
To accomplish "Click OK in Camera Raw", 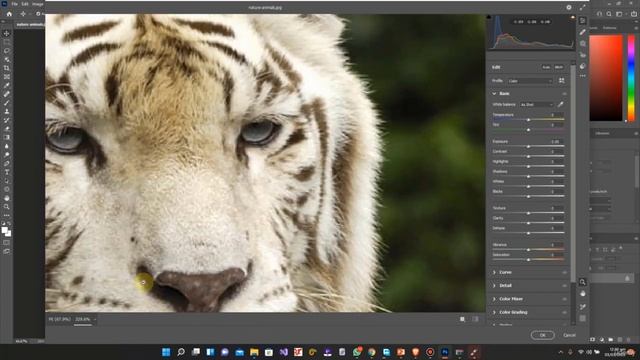I will pyautogui.click(x=542, y=335).
